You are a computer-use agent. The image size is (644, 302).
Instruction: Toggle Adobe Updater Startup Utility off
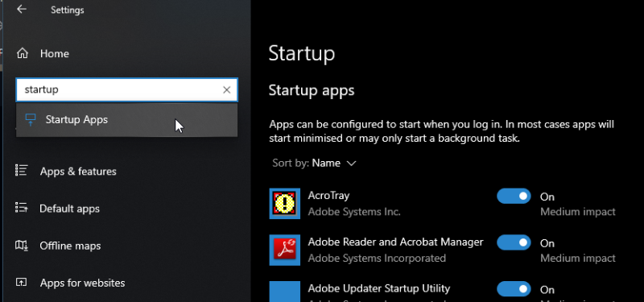click(514, 289)
